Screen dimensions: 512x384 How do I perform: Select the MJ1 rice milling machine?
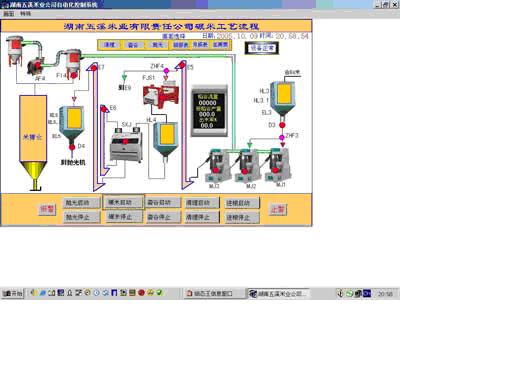[279, 165]
